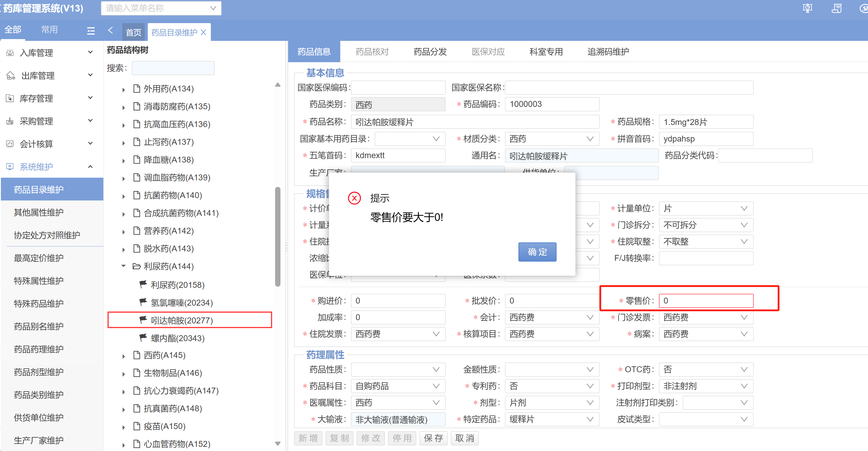Collapse sidebar with the menu fold icon
Viewport: 868px width, 451px height.
tap(91, 31)
